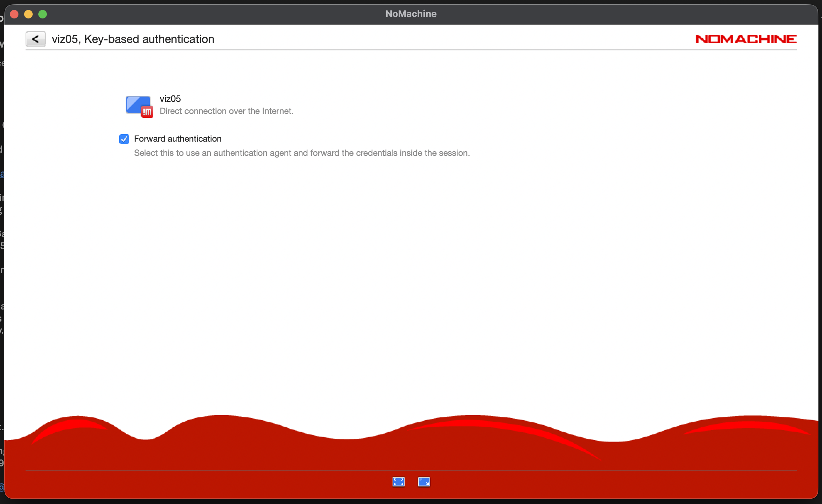Close the NoMachine window
The height and width of the screenshot is (504, 822).
[x=14, y=14]
